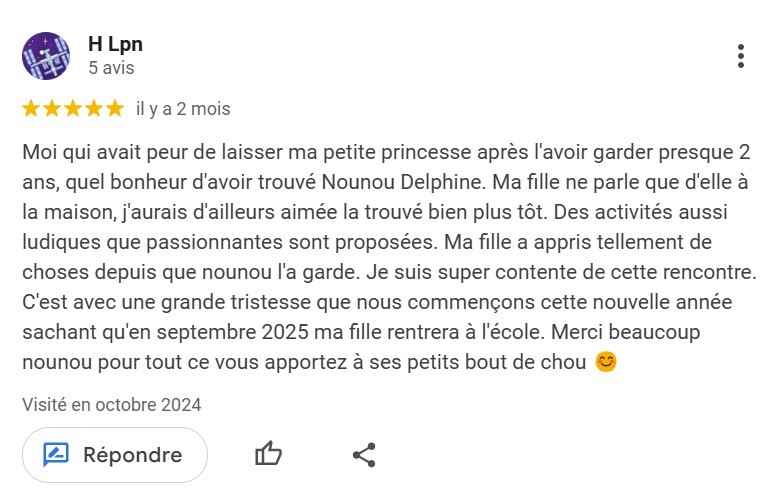Click the "Visité en octobre 2024" label
Image resolution: width=772 pixels, height=499 pixels.
click(x=112, y=405)
